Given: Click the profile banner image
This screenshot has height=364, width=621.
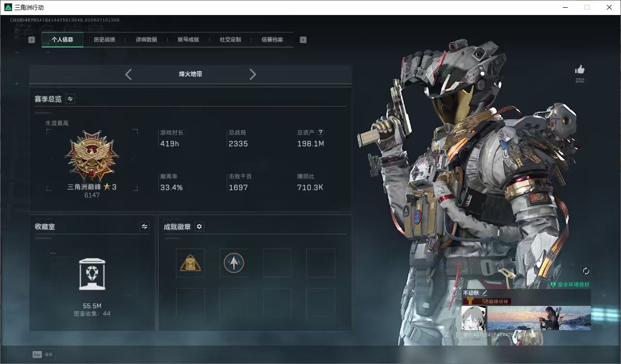Looking at the screenshot, I should click(539, 318).
